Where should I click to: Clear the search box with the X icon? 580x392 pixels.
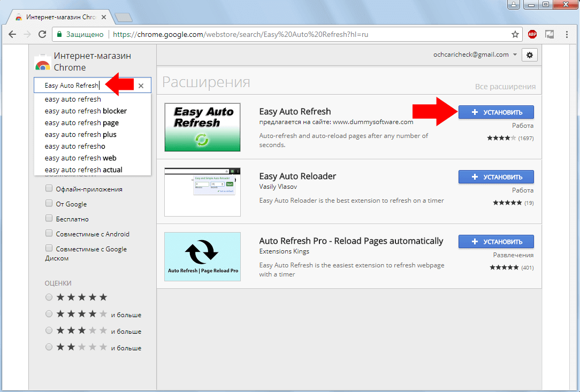pos(141,86)
